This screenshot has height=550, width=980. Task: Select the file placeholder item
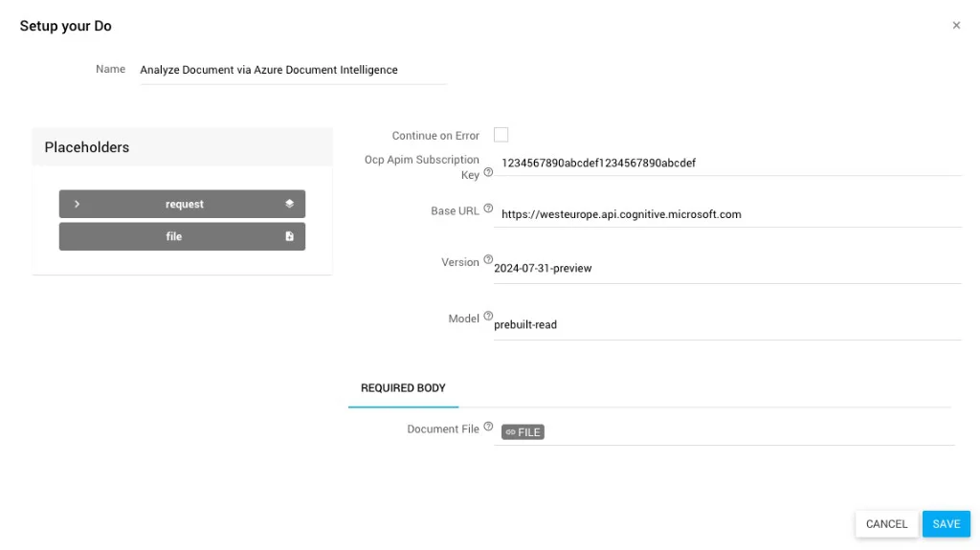[x=174, y=236]
